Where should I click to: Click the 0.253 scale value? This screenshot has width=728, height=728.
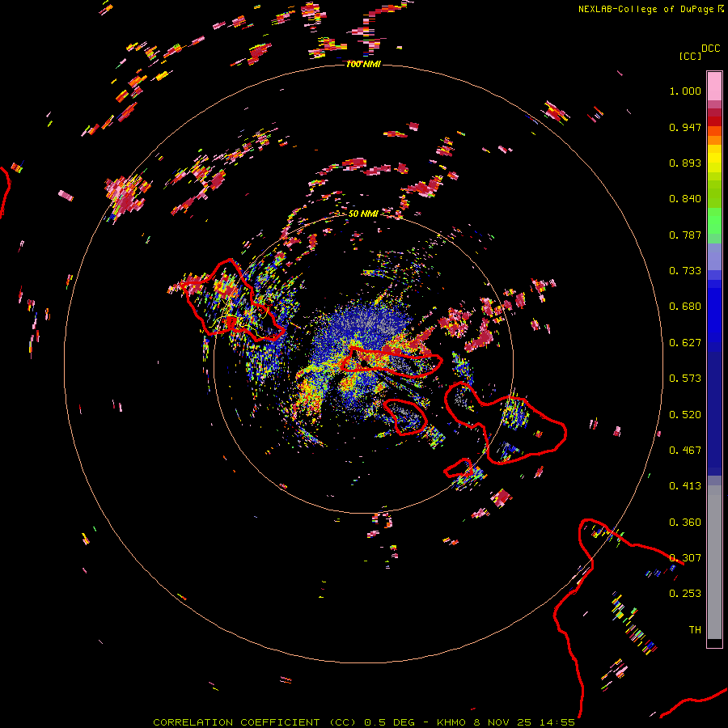click(685, 594)
